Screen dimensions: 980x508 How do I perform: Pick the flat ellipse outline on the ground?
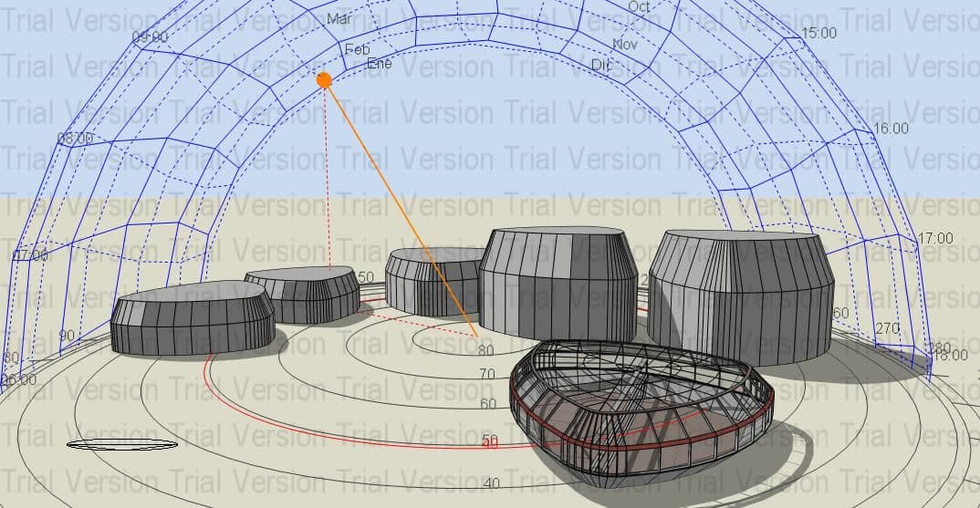[x=122, y=444]
